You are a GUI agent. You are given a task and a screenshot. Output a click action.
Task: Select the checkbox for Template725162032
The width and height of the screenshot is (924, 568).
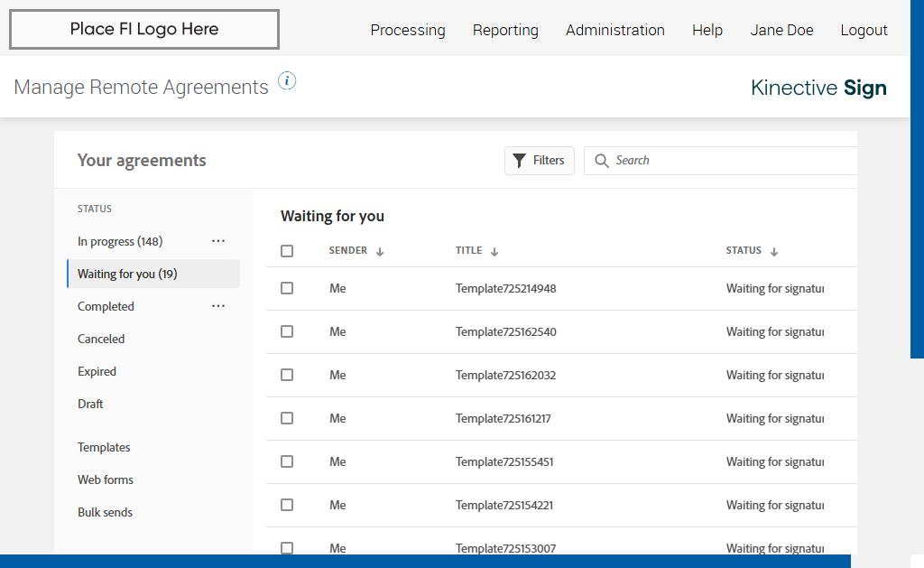tap(287, 375)
